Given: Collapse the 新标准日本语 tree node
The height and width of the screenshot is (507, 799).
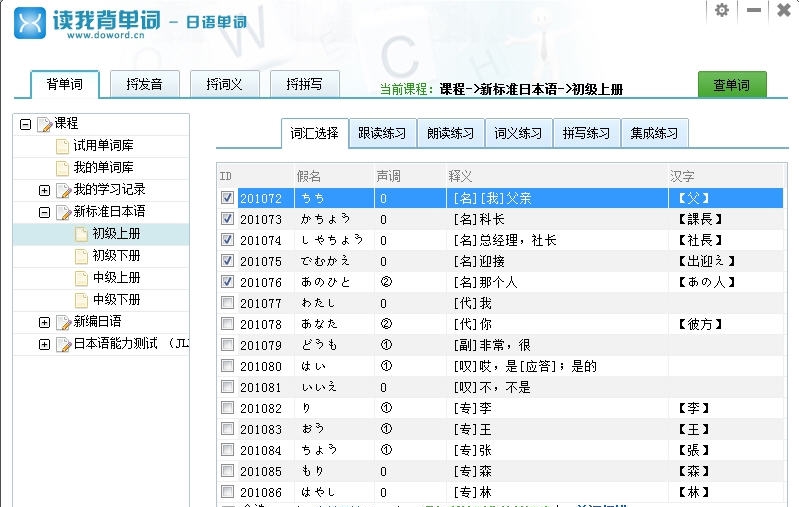Looking at the screenshot, I should [x=44, y=212].
